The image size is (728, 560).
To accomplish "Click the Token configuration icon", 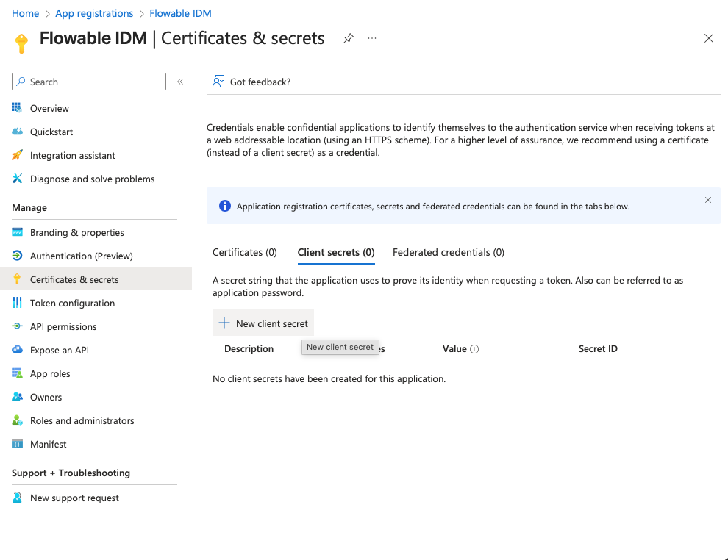I will click(x=17, y=303).
